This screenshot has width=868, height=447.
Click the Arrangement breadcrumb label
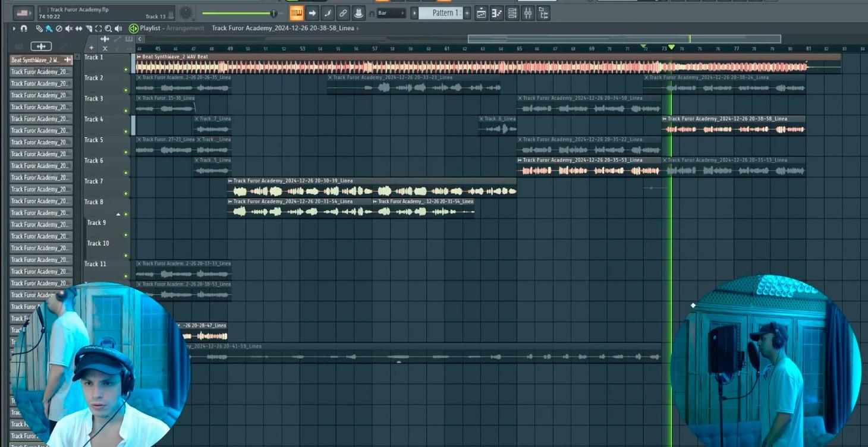point(185,29)
